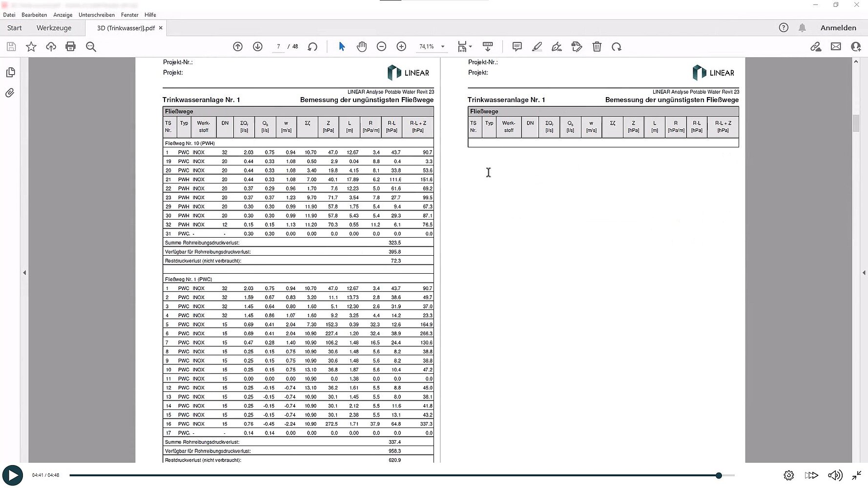This screenshot has height=488, width=868.
Task: Choose the selection arrow tool
Action: (x=342, y=47)
